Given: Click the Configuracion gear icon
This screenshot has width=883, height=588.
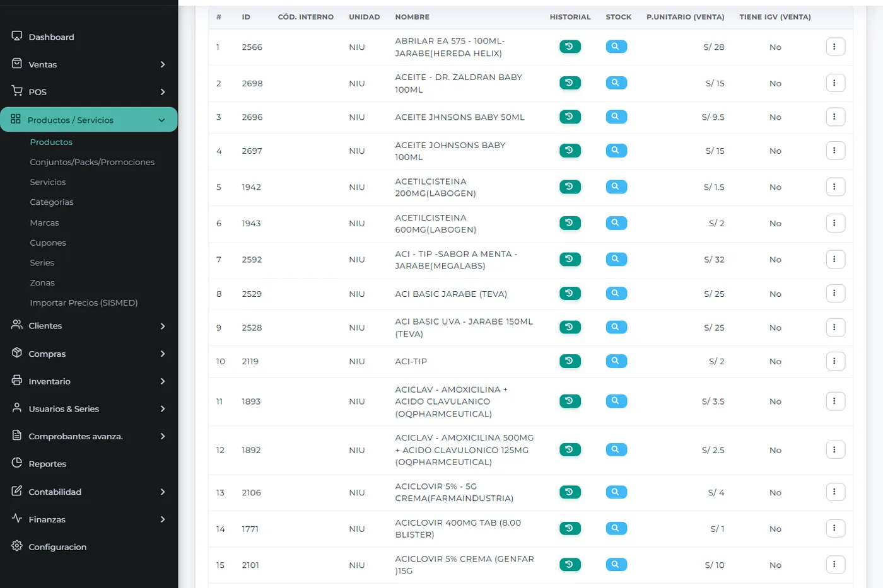Looking at the screenshot, I should click(x=17, y=546).
